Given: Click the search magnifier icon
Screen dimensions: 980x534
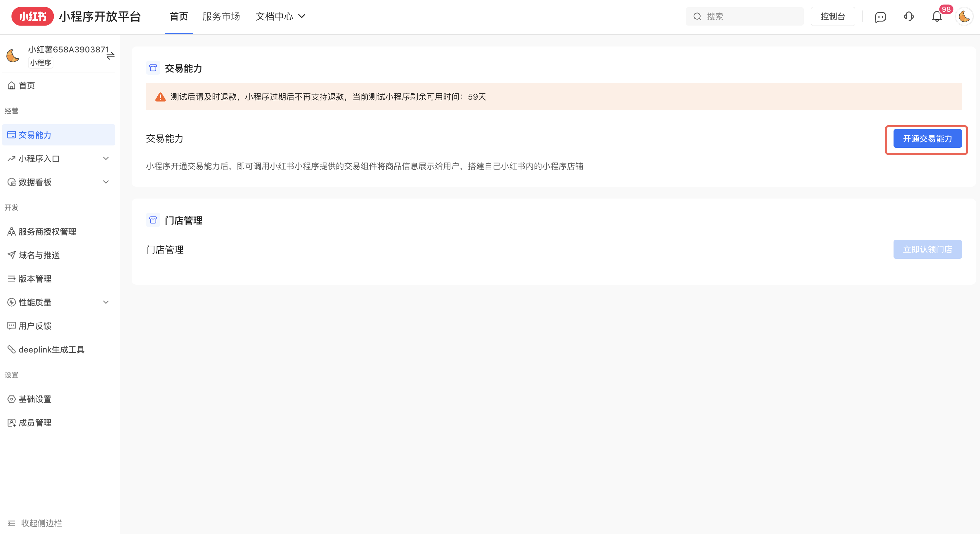Looking at the screenshot, I should (x=697, y=17).
